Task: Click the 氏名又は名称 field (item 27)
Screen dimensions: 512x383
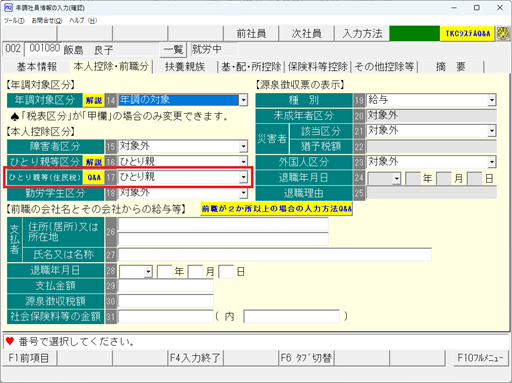Action: [275, 255]
